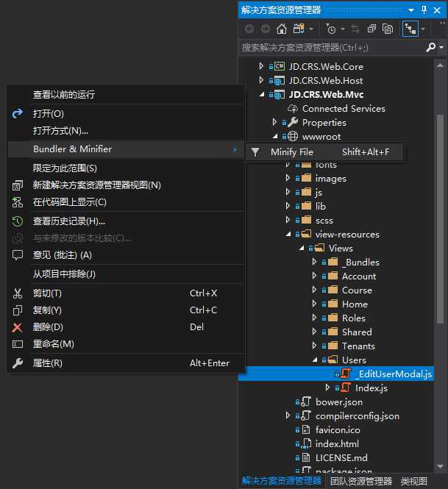This screenshot has height=489, width=448.
Task: Expand the Properties node
Action: (274, 122)
